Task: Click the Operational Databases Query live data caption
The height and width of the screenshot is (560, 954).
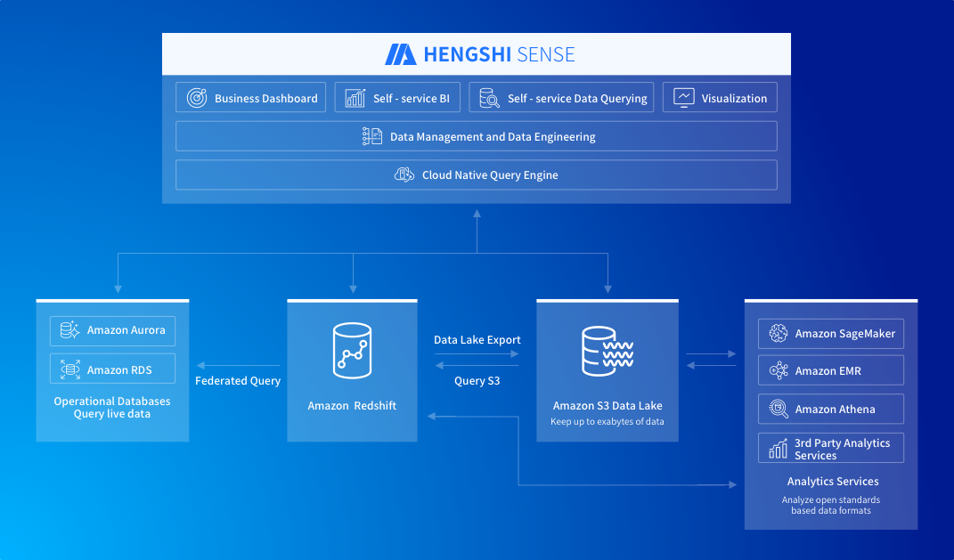Action: [112, 408]
